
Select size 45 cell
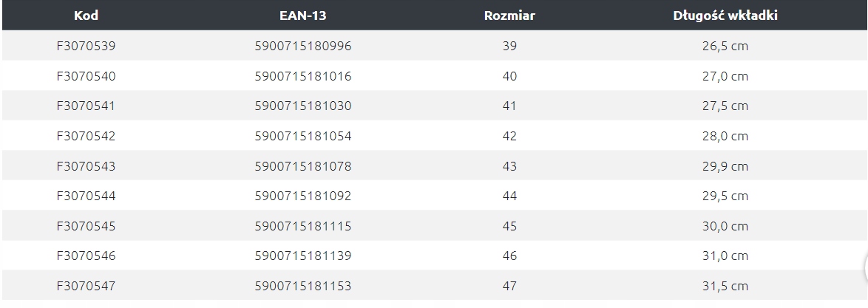tap(509, 226)
